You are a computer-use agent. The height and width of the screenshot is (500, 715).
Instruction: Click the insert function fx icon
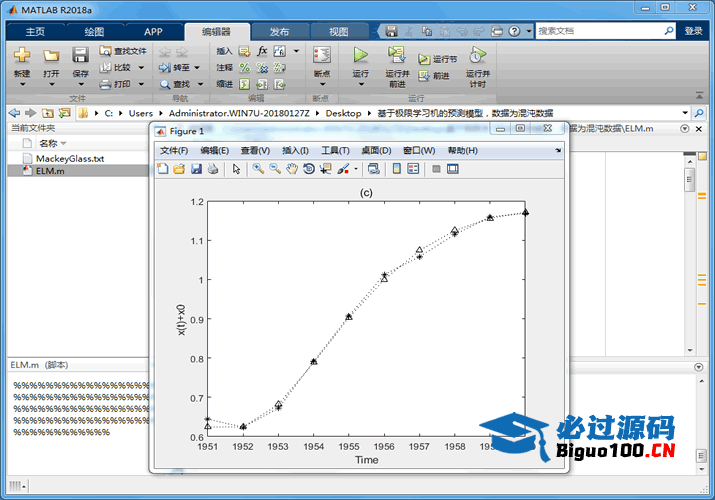[x=262, y=51]
